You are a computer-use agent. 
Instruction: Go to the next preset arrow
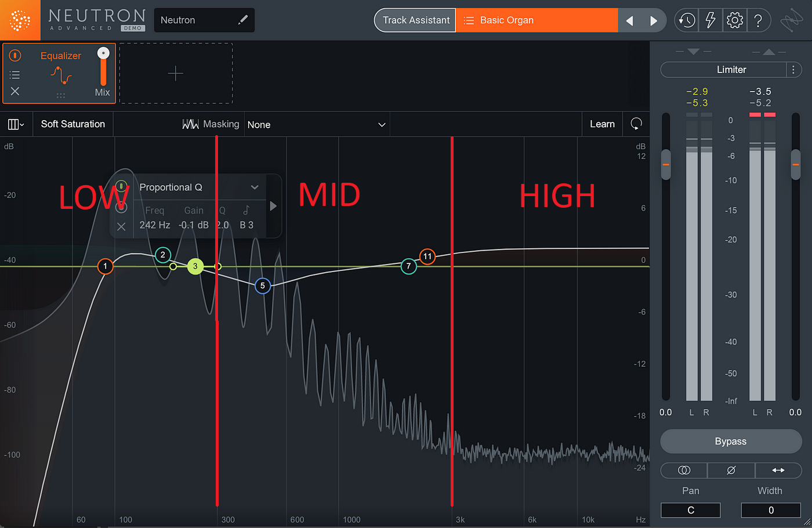[654, 21]
